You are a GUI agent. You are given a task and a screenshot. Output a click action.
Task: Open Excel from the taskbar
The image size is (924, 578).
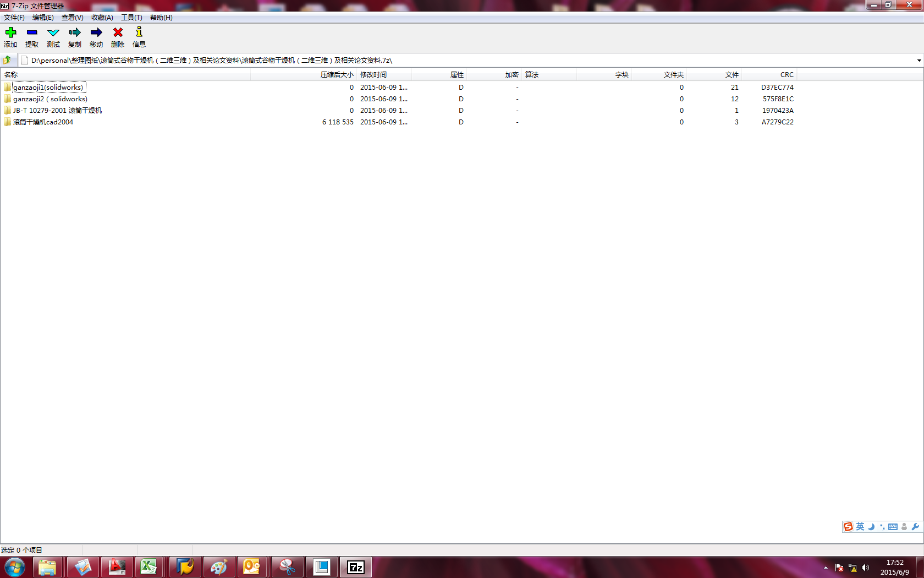[x=148, y=567]
